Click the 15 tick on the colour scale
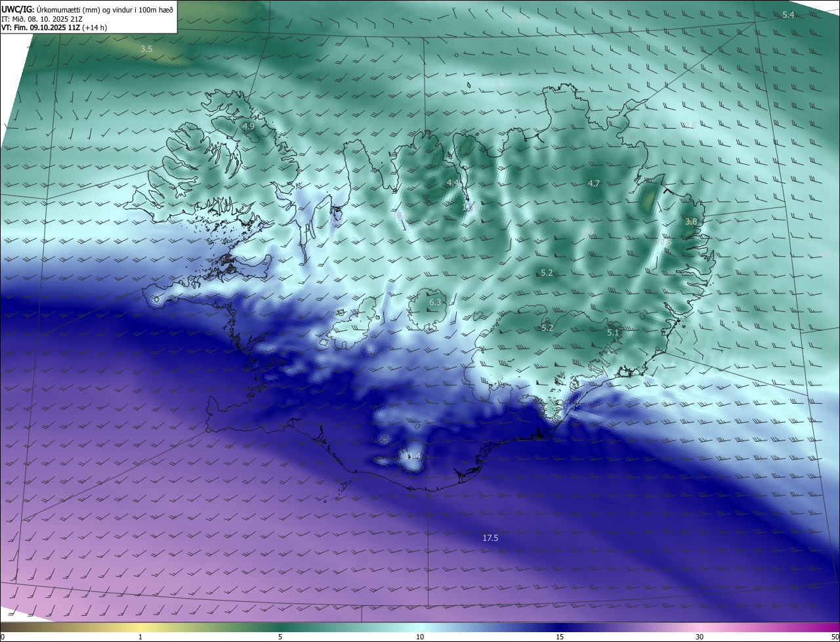Screen dimensions: 840x642 click(x=560, y=637)
